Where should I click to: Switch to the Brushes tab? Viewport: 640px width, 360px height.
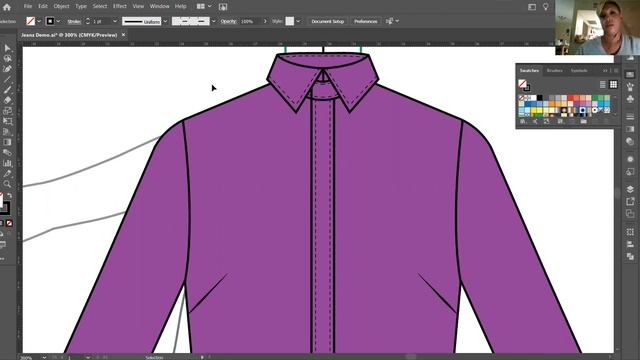tap(554, 71)
